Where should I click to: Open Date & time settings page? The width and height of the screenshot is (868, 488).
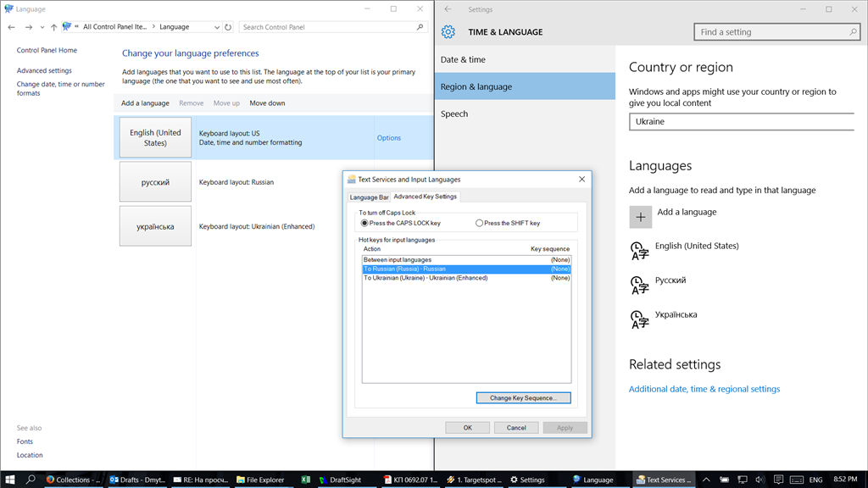(525, 60)
